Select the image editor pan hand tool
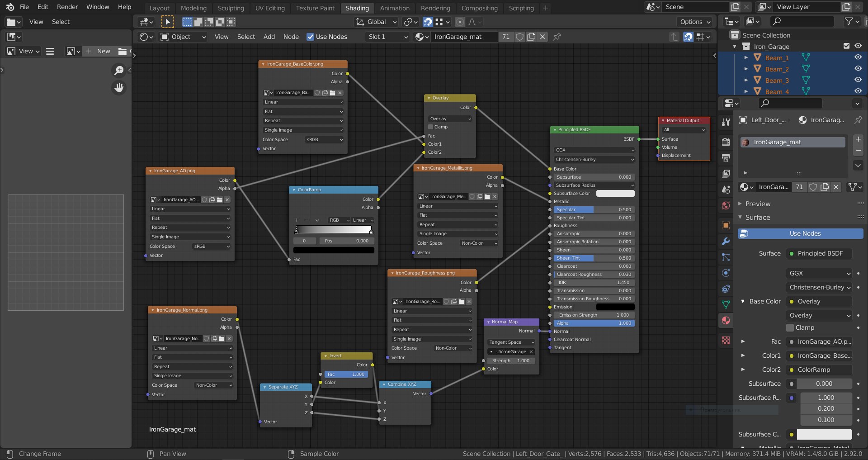Screen dimensions: 868x460 pyautogui.click(x=119, y=88)
